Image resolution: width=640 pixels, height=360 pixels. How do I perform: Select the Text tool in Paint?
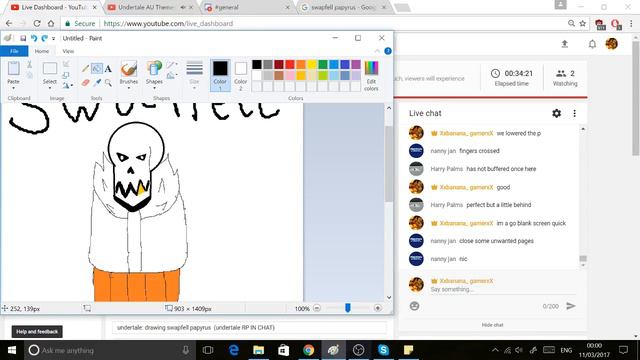108,69
